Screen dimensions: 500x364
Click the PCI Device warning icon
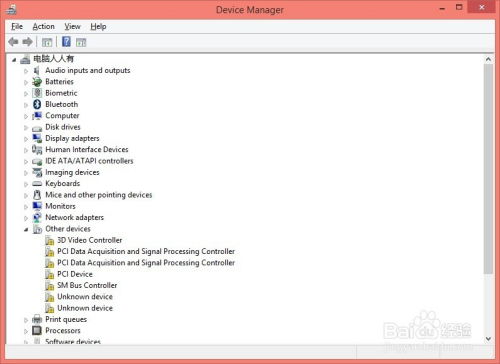49,274
